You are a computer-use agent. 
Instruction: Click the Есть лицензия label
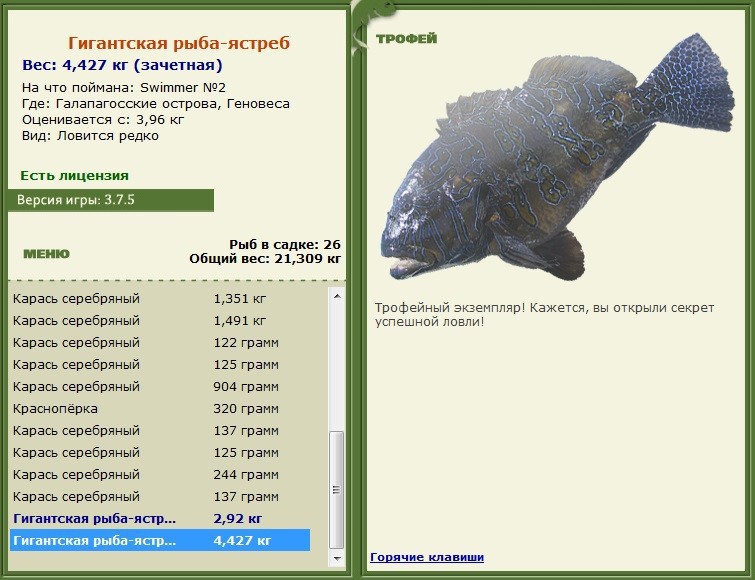click(x=75, y=176)
